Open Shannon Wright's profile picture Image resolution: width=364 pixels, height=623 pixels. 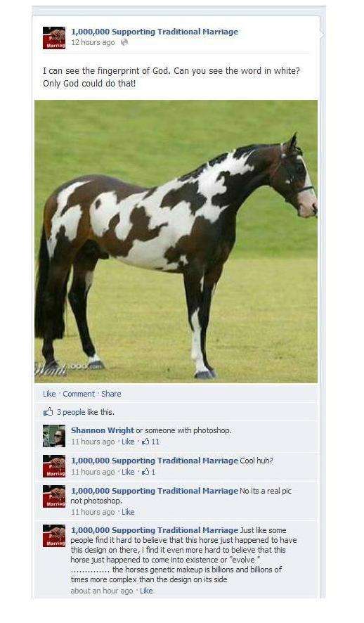tap(54, 436)
